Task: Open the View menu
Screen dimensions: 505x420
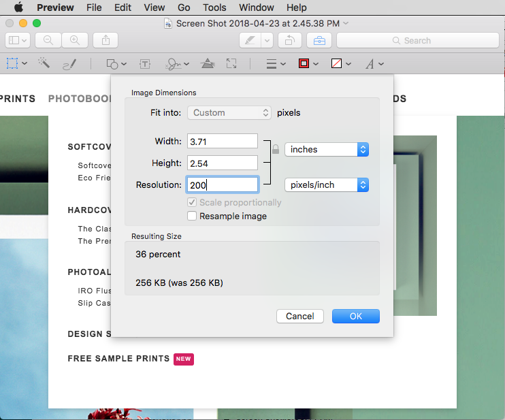Action: 154,7
